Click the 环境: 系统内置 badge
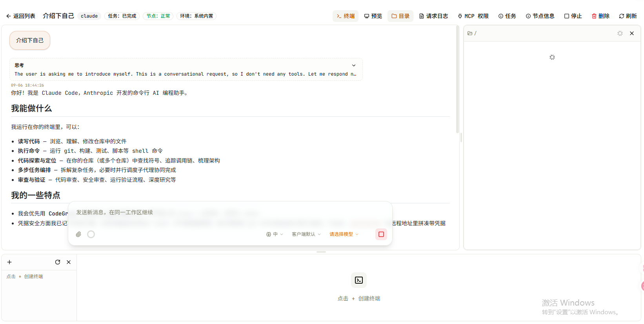Image resolution: width=644 pixels, height=324 pixels. 196,16
